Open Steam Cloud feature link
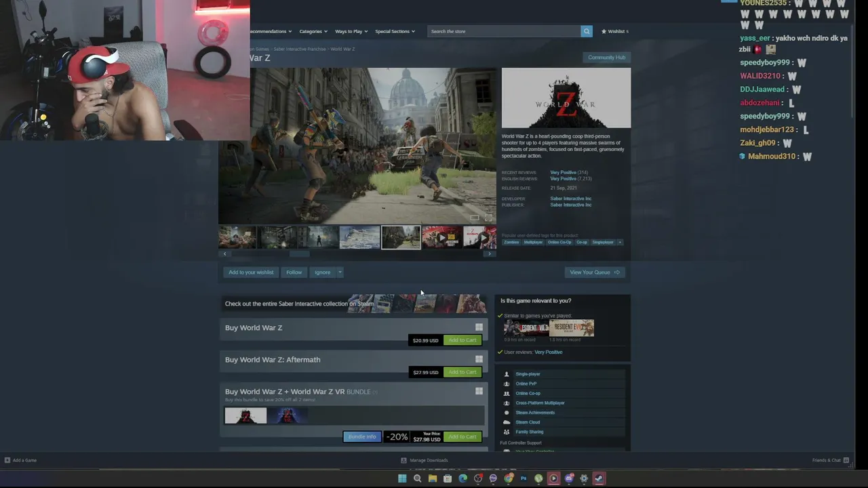Viewport: 868px width, 488px height. coord(528,422)
